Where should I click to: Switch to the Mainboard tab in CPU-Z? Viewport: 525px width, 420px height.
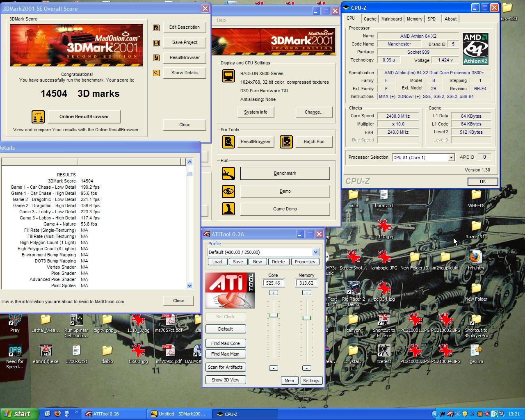pos(392,19)
